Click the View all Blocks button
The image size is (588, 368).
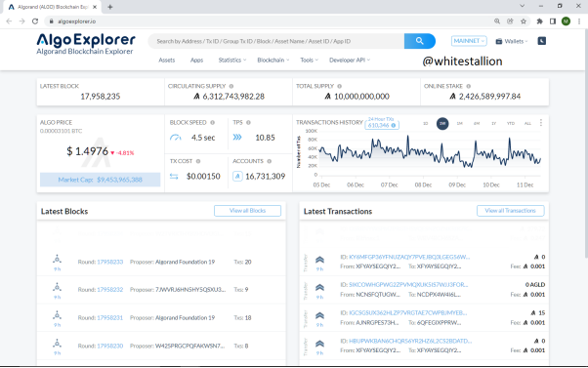click(247, 211)
